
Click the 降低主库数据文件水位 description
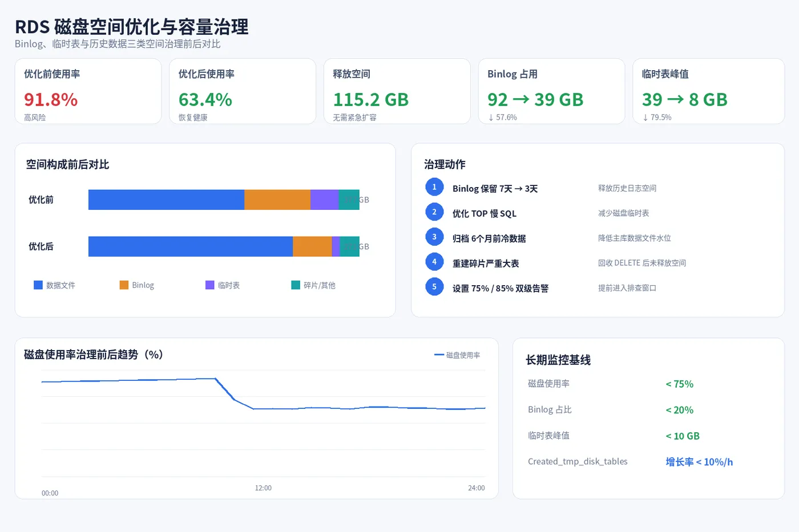635,238
